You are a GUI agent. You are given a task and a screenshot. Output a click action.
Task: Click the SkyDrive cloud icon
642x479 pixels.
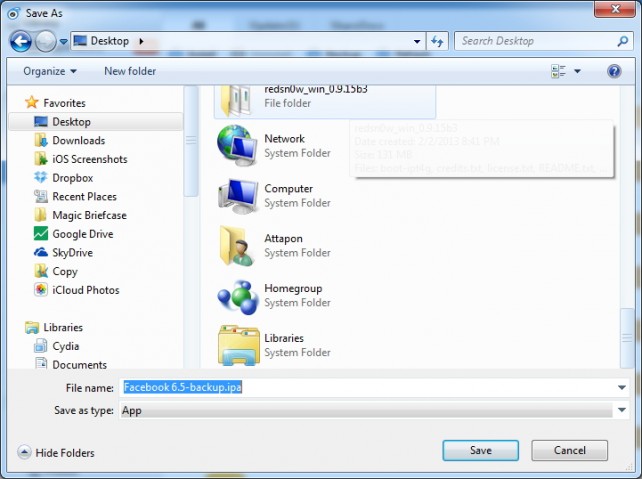pos(41,253)
